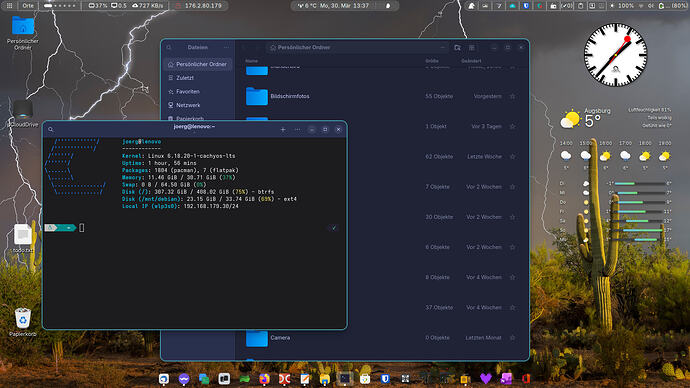The height and width of the screenshot is (388, 690).
Task: Click the 'Letzte Woche' date cell
Action: click(x=484, y=157)
